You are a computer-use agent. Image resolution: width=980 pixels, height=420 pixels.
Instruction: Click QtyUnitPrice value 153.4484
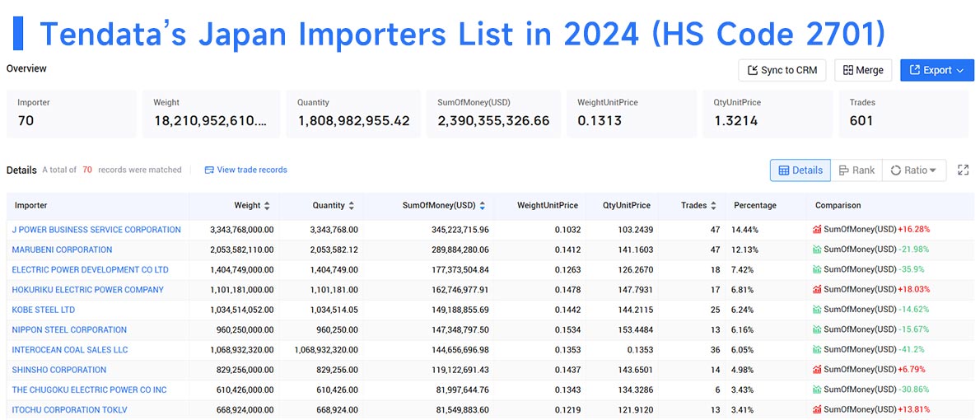(635, 329)
